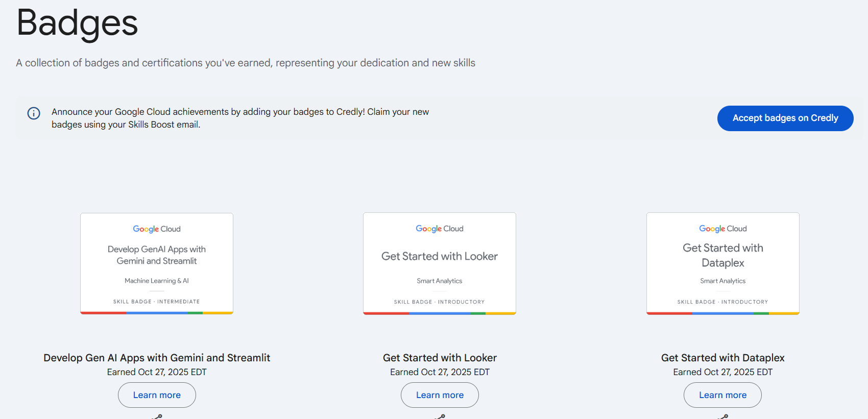Click the Get Started with Dataplex badge image
Viewport: 868px width, 419px height.
tap(722, 263)
